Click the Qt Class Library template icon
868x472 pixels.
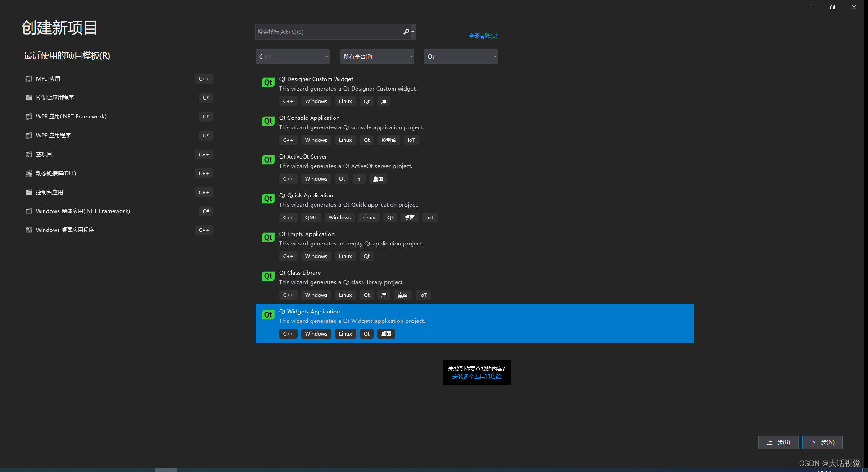tap(268, 276)
